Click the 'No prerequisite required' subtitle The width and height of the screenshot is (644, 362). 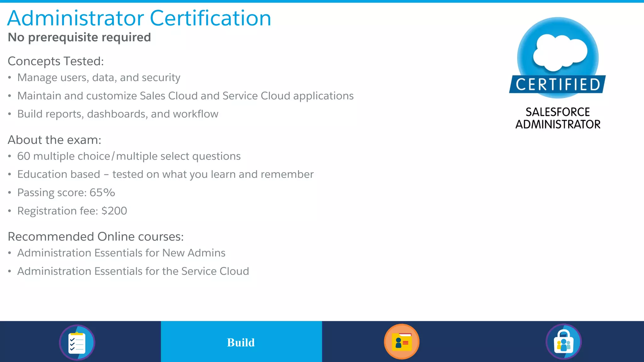point(79,37)
